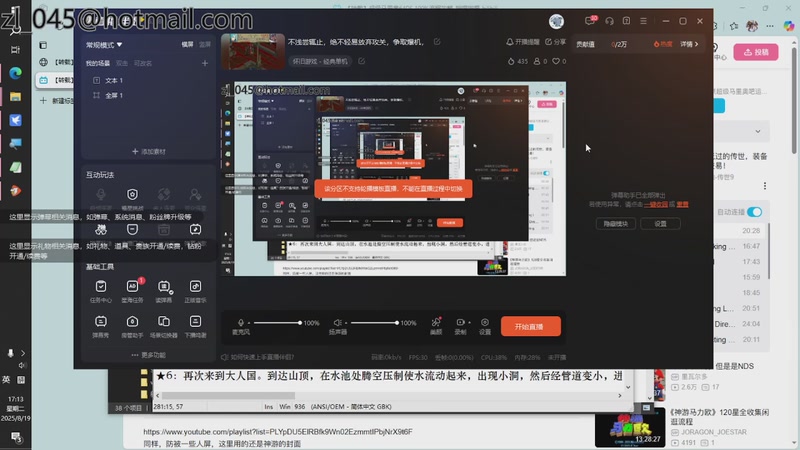Screen dimensions: 800x450
Task: Switch to 竖屏 portrait orientation
Action: coord(205,44)
